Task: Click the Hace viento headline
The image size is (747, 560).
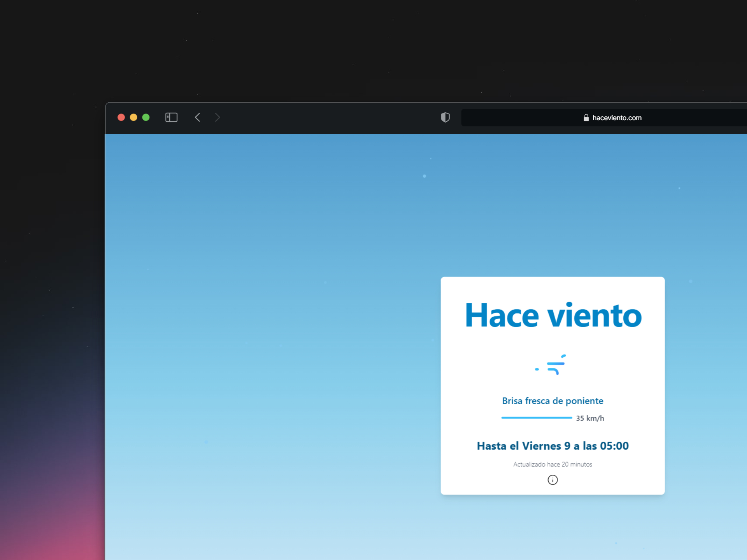Action: click(552, 315)
